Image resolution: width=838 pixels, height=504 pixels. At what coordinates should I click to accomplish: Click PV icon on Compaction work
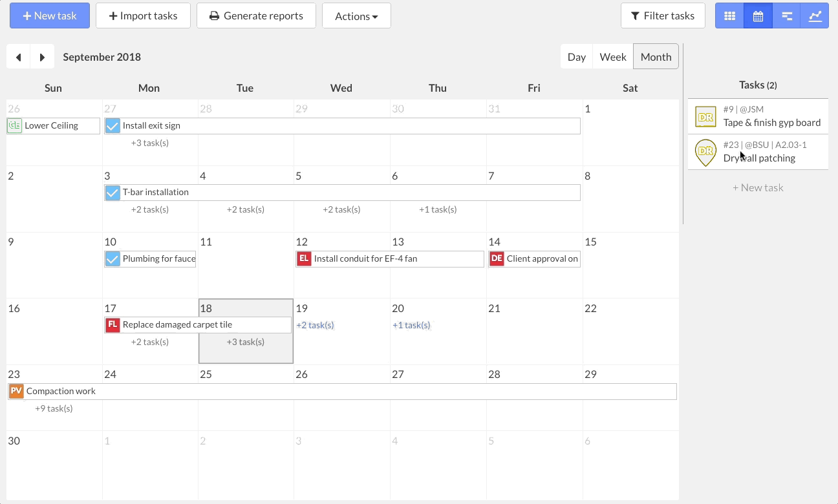[x=16, y=391]
